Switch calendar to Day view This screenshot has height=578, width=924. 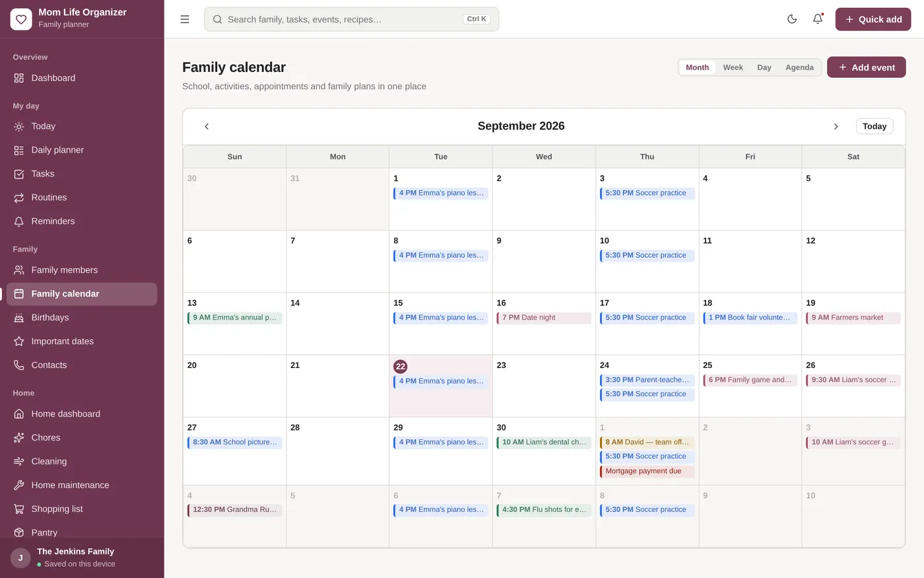pyautogui.click(x=764, y=67)
